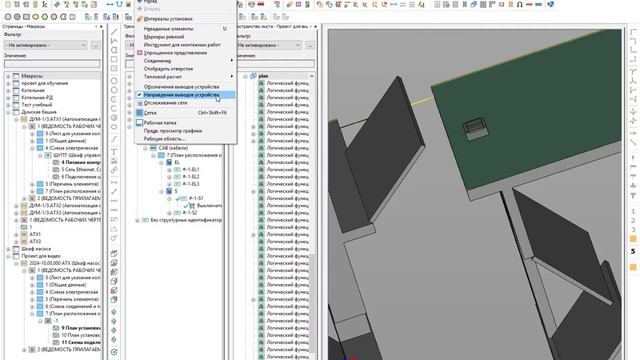Select the line drawing tool
Screen dimensions: 640x360
114,32
